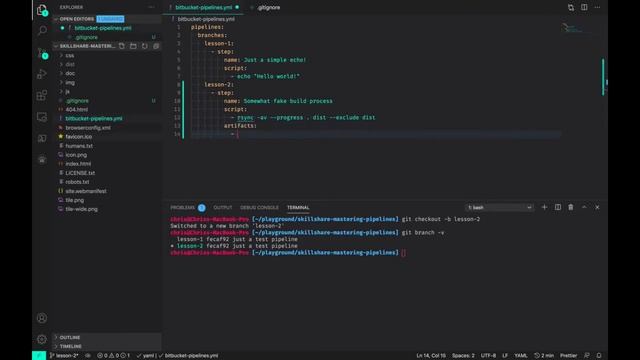Expand the img folder
This screenshot has width=640, height=360.
pyautogui.click(x=70, y=82)
